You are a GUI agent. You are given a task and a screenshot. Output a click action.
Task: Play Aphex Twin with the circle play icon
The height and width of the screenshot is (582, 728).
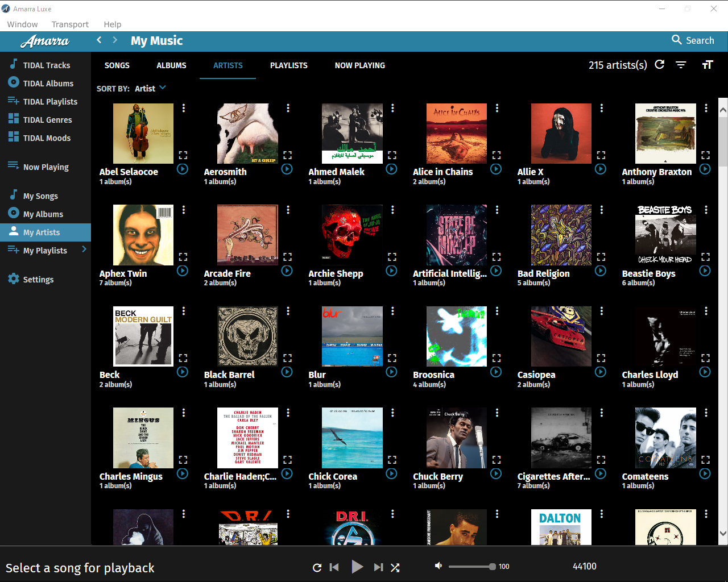point(183,271)
